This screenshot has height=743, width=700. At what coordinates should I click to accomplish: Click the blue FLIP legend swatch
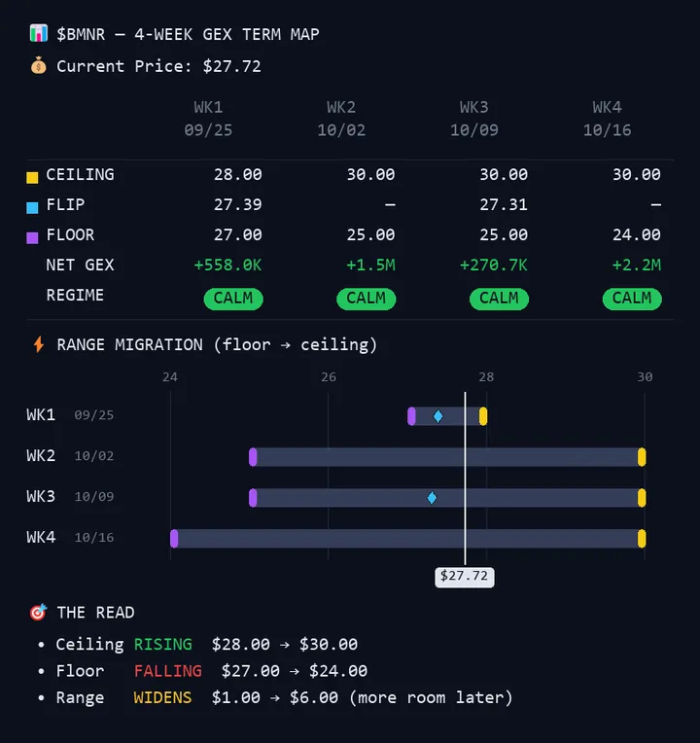point(32,207)
